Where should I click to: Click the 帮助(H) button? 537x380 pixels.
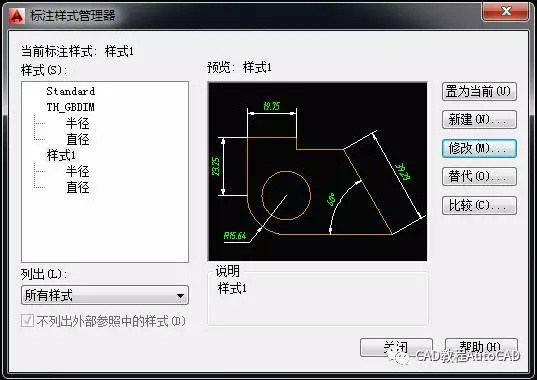click(x=481, y=348)
